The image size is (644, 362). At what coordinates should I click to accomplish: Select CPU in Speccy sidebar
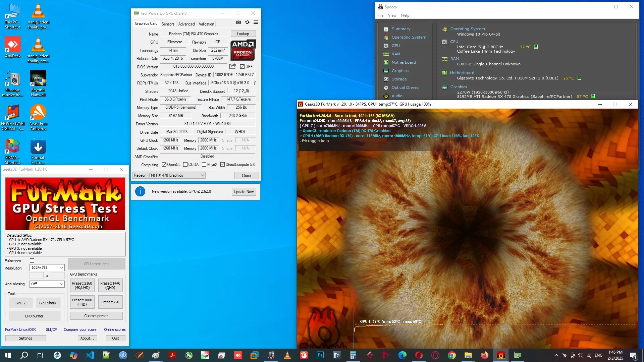click(395, 46)
